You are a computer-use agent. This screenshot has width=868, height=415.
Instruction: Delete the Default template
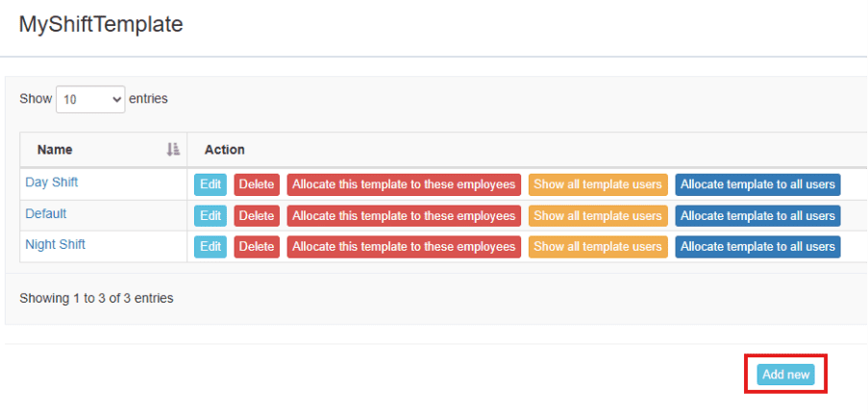click(257, 216)
